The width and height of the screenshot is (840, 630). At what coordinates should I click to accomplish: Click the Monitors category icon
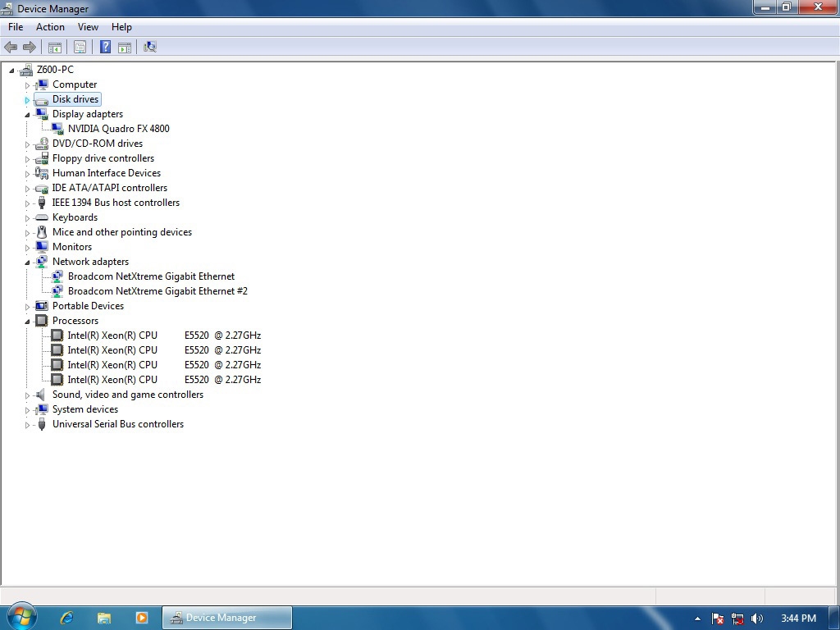tap(42, 247)
